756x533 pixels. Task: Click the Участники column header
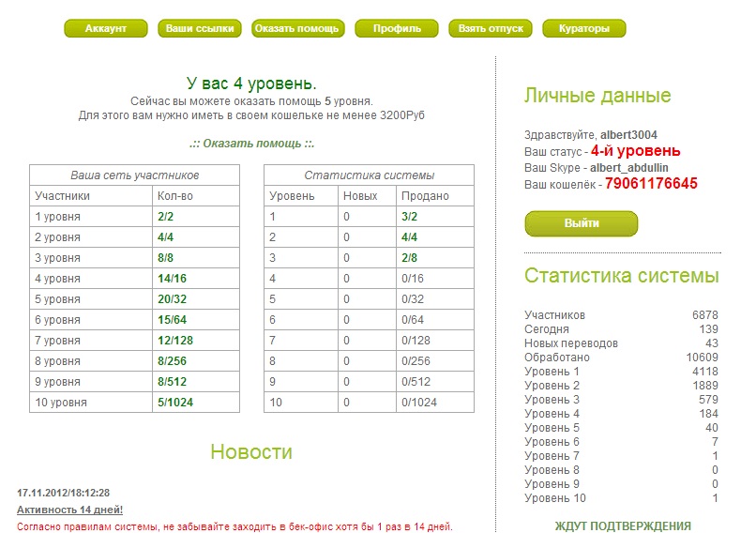[62, 196]
